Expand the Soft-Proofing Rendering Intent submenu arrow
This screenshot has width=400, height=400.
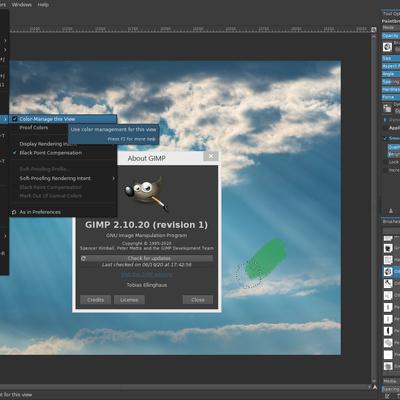pyautogui.click(x=113, y=178)
